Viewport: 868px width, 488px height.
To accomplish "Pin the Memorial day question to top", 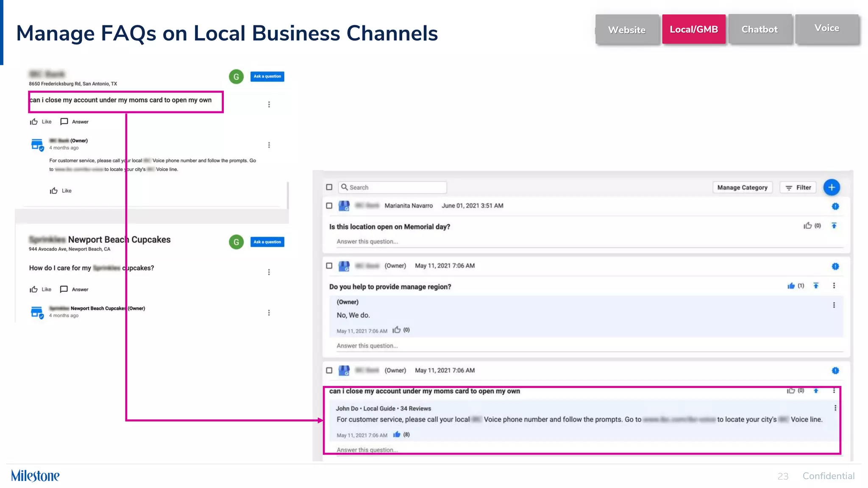I will tap(834, 225).
